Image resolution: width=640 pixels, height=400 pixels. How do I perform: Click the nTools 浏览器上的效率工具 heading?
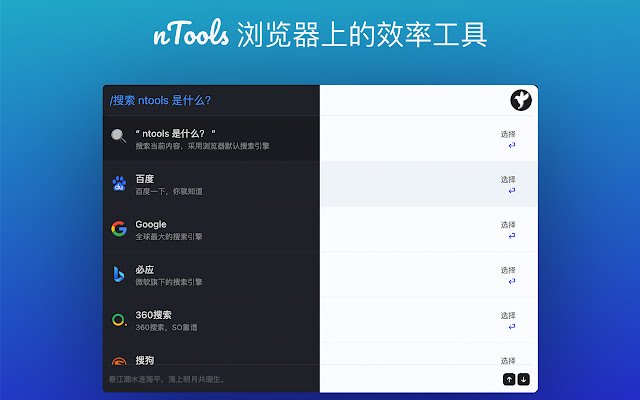coord(320,33)
